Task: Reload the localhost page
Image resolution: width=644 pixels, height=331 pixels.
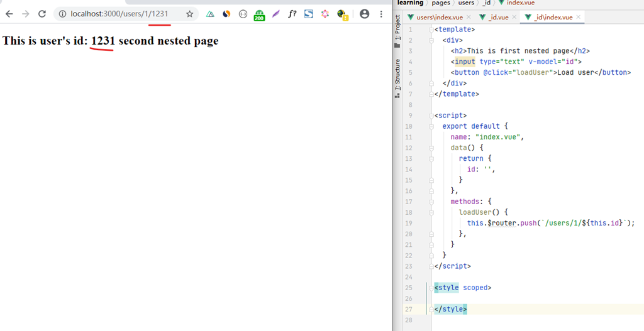Action: tap(42, 14)
